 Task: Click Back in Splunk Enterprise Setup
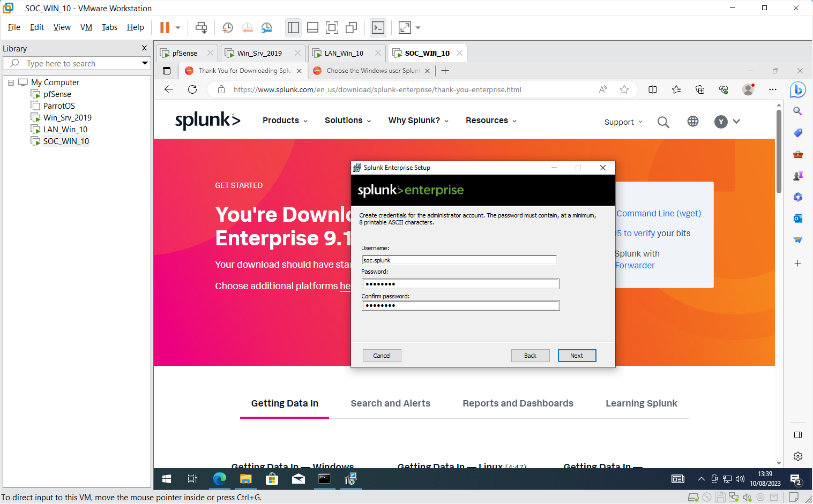point(530,356)
